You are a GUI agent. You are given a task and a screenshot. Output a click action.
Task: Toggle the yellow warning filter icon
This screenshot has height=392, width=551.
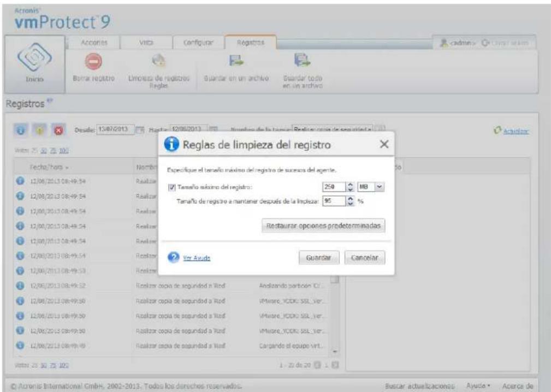tap(39, 130)
